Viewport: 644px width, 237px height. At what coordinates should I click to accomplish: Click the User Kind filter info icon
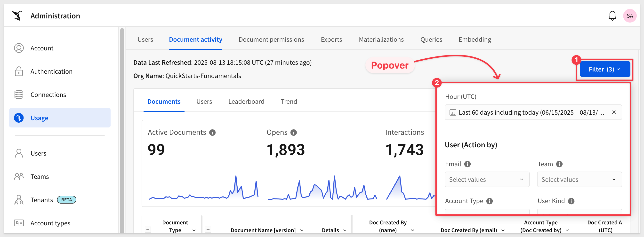click(x=571, y=201)
